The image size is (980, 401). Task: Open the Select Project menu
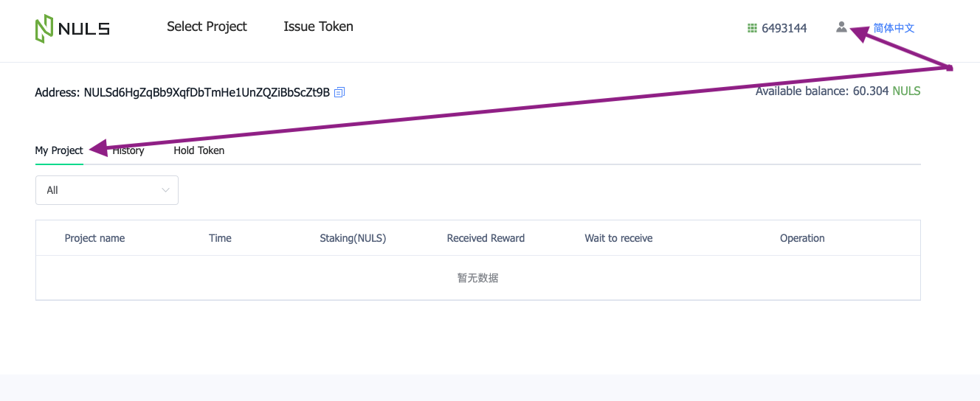click(207, 27)
